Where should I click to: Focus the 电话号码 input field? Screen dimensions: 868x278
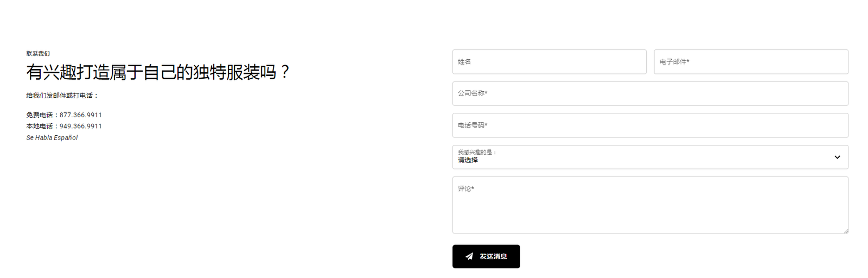point(650,125)
